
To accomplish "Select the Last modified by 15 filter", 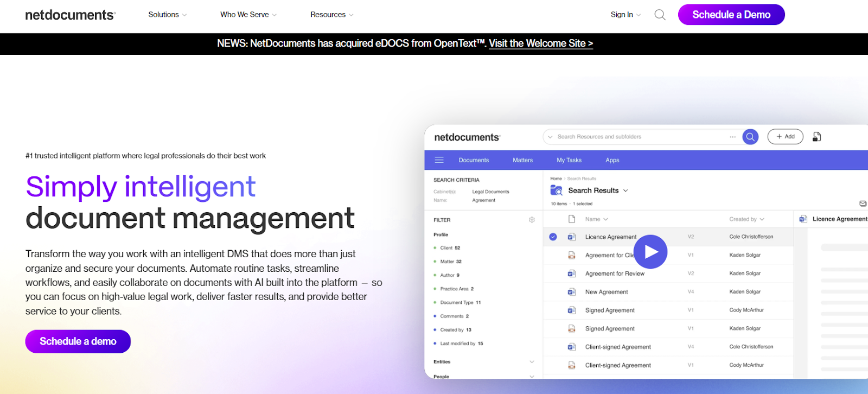I will [458, 344].
